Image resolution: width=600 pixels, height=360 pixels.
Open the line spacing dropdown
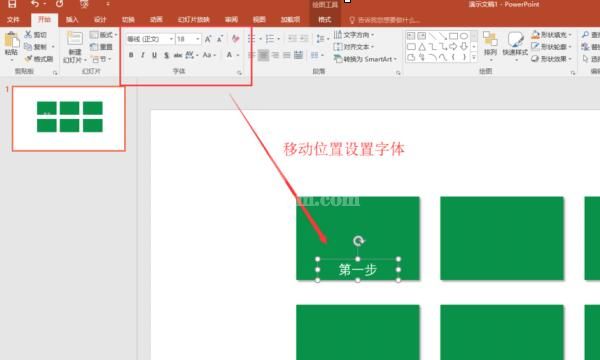click(x=322, y=39)
